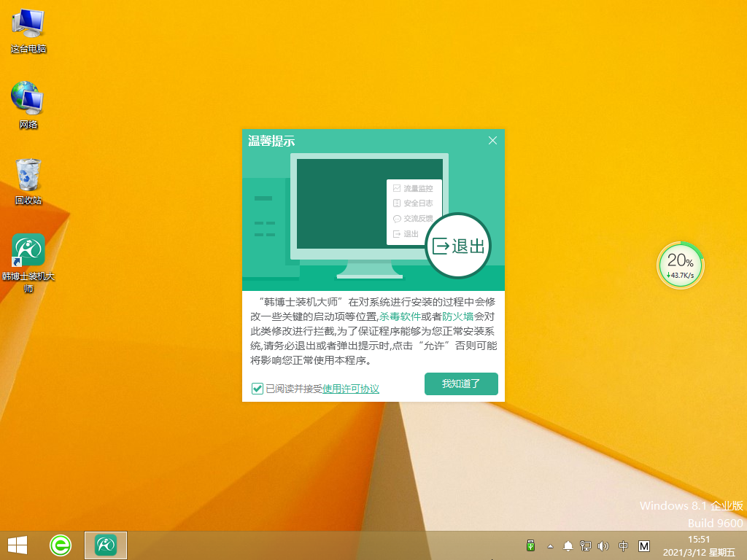This screenshot has height=560, width=747.
Task: Launch Internet Explorer from the taskbar
Action: click(x=61, y=545)
